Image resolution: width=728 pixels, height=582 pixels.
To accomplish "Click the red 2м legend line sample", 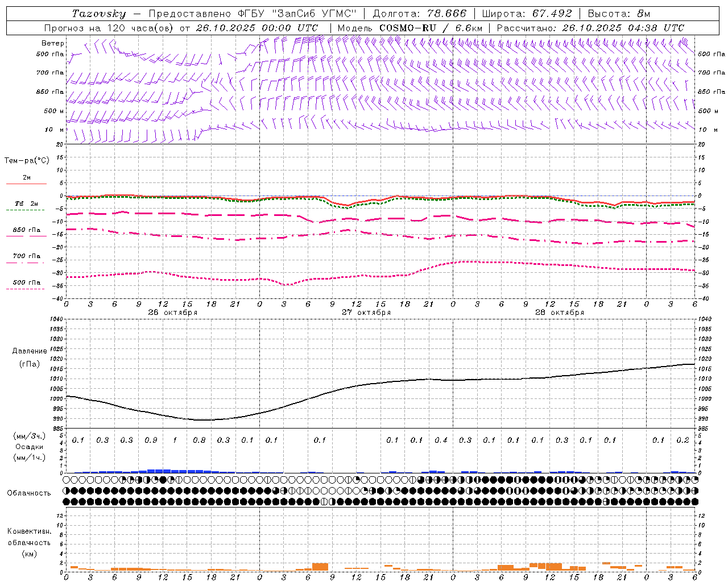I will [26, 184].
